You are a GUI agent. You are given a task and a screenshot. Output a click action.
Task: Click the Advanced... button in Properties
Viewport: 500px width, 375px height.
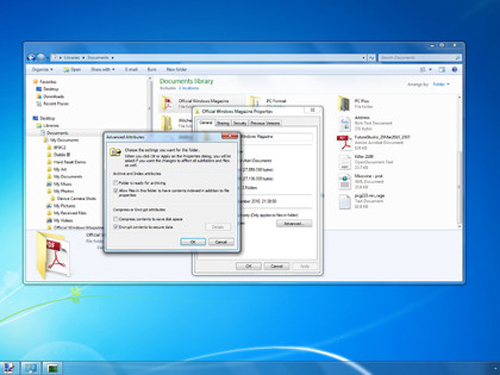[x=294, y=223]
